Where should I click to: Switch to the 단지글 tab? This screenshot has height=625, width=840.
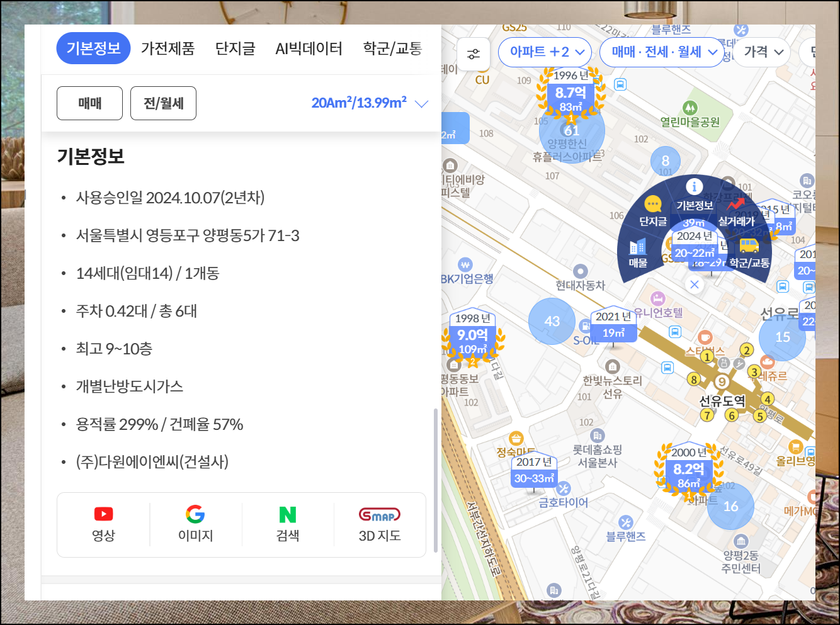[x=235, y=48]
